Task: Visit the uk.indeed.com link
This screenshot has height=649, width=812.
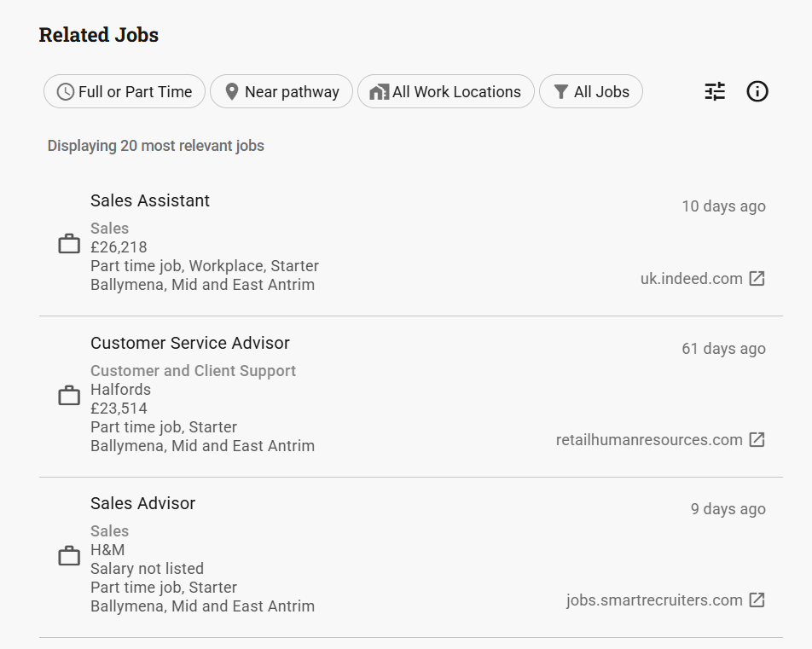Action: (692, 279)
